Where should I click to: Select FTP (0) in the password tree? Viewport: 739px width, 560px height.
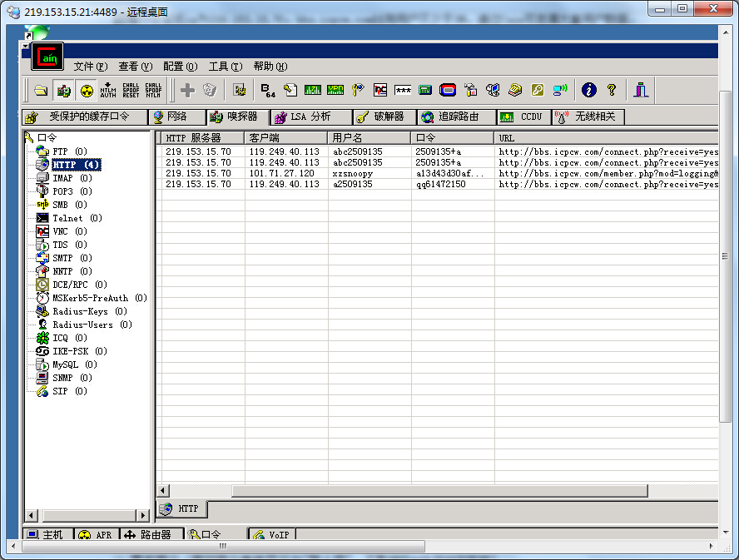70,151
